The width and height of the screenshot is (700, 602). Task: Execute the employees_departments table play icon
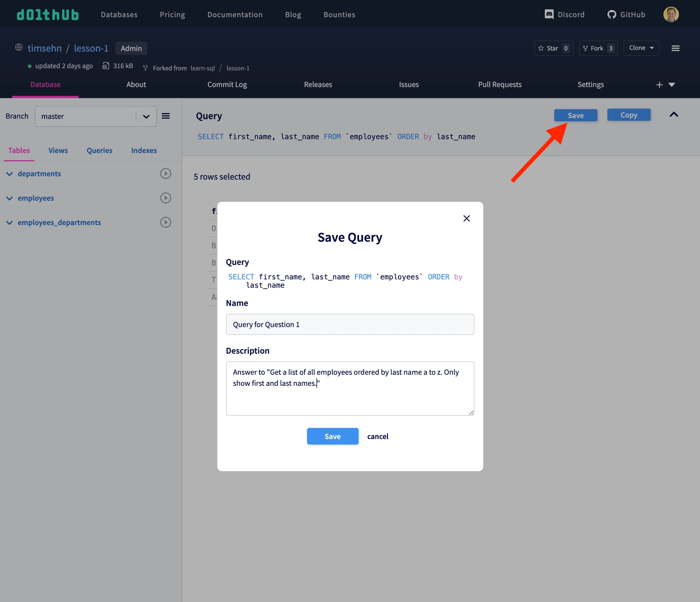click(165, 222)
